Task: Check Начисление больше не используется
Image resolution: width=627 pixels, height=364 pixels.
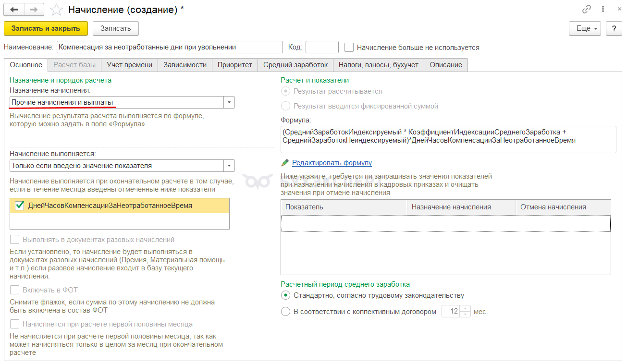Action: click(349, 48)
